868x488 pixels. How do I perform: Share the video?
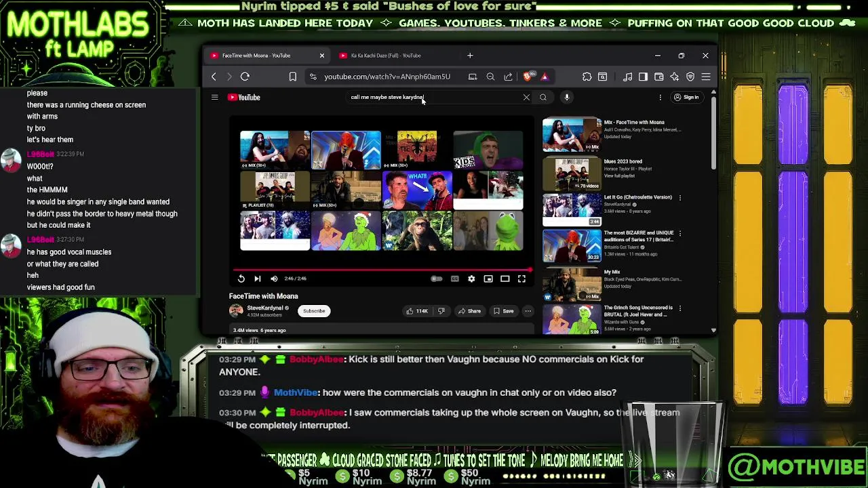[469, 311]
